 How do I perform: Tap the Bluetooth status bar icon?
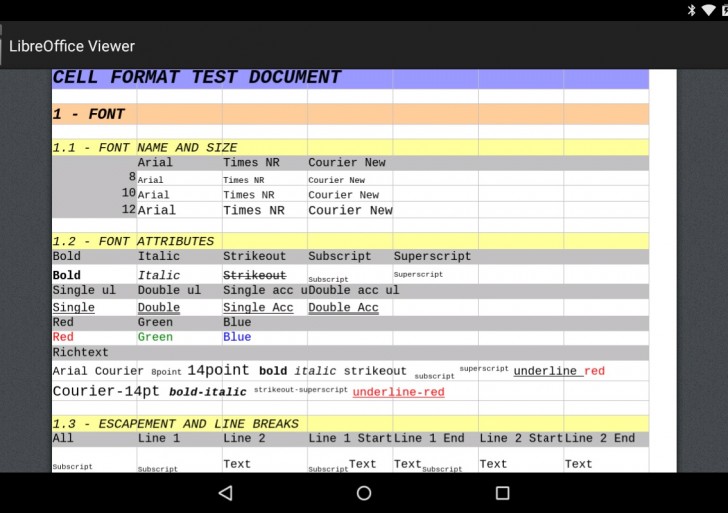click(691, 10)
